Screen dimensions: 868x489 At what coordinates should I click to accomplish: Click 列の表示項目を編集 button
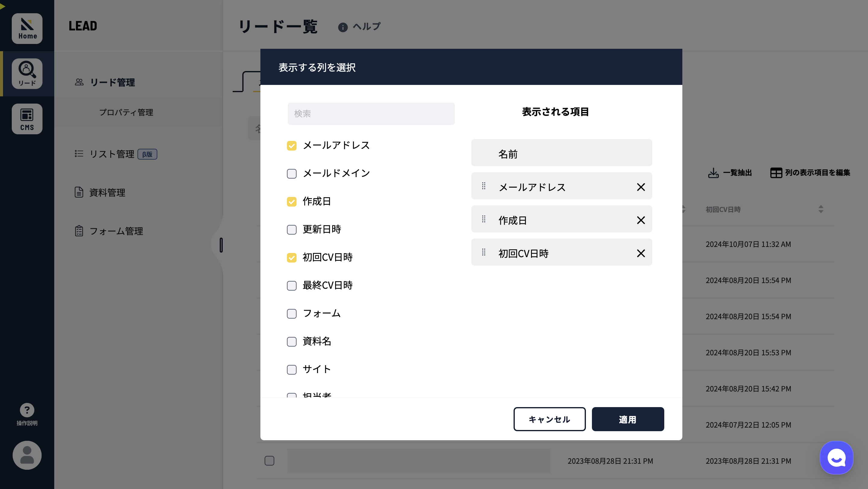click(810, 173)
